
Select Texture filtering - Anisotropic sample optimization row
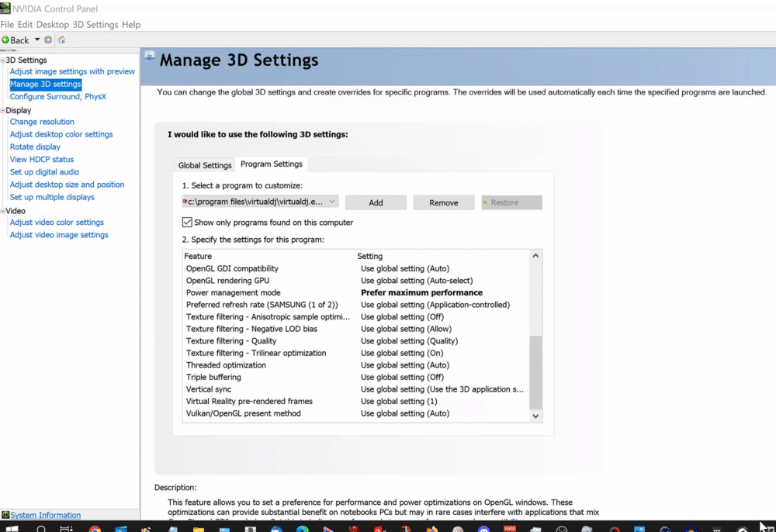(356, 316)
